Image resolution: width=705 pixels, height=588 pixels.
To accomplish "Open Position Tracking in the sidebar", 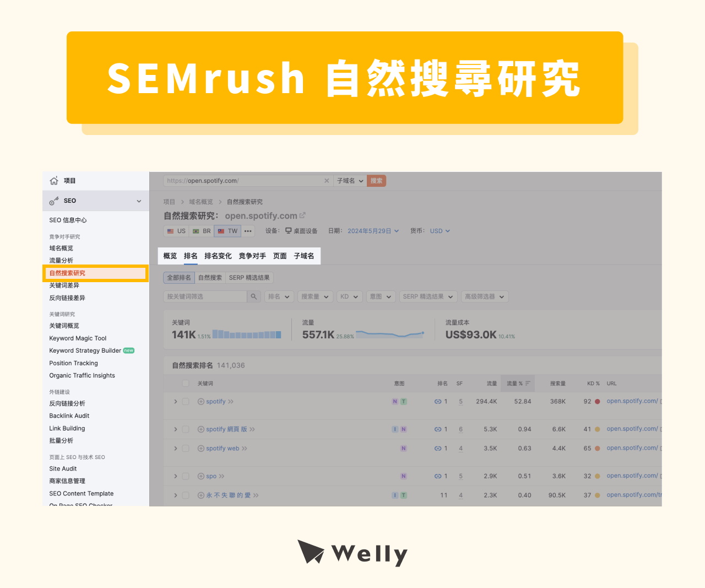I will pyautogui.click(x=73, y=363).
